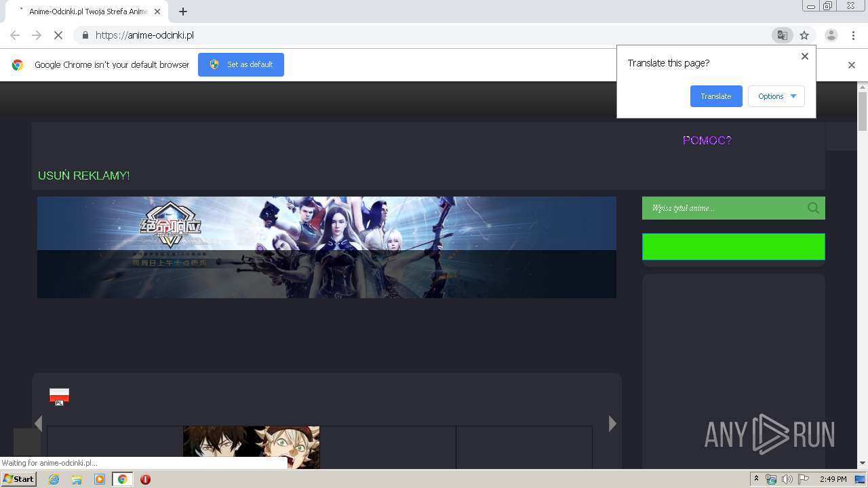Viewport: 868px width, 488px height.
Task: Launch Internet Explorer from taskbar
Action: 54,479
